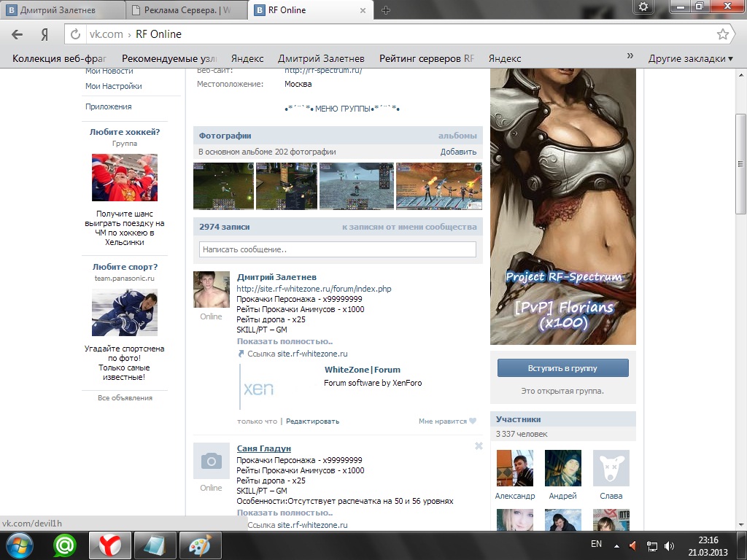Click EN language indicator in tray

596,544
